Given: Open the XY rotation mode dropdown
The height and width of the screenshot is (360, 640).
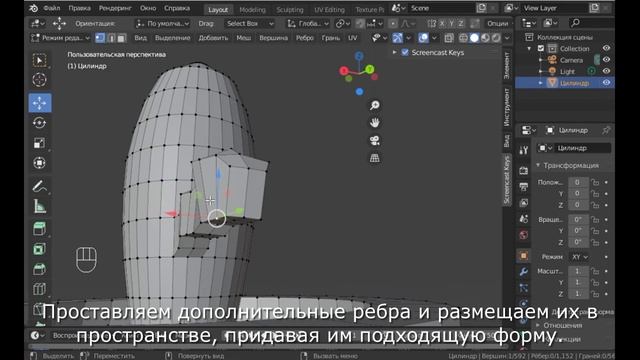Looking at the screenshot, I should (x=580, y=257).
